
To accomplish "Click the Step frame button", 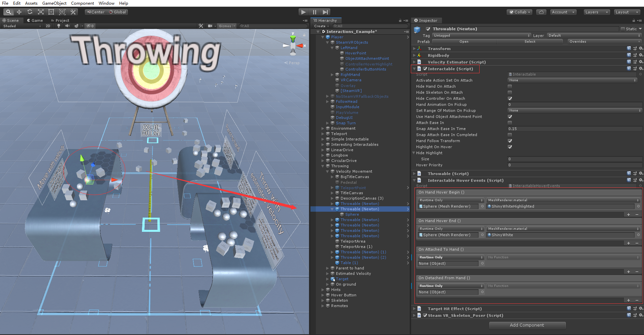I will (x=325, y=12).
